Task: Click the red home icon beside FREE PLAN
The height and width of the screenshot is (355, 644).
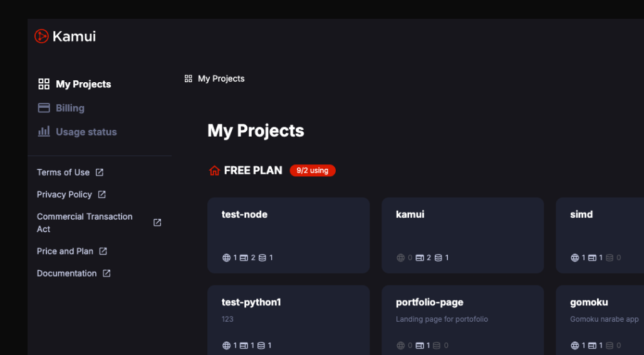Action: 214,171
